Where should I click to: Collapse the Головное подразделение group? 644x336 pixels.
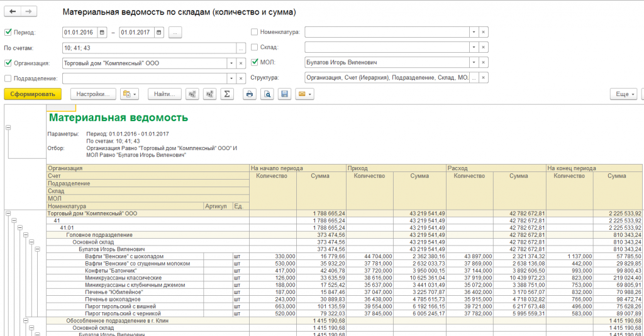pos(26,235)
